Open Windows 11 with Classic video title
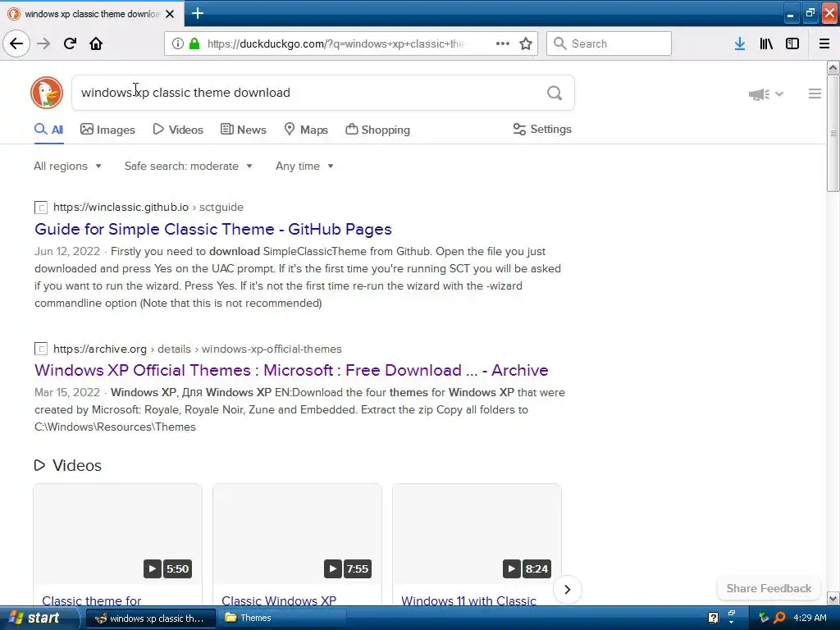Screen dimensions: 840x630 [468, 600]
